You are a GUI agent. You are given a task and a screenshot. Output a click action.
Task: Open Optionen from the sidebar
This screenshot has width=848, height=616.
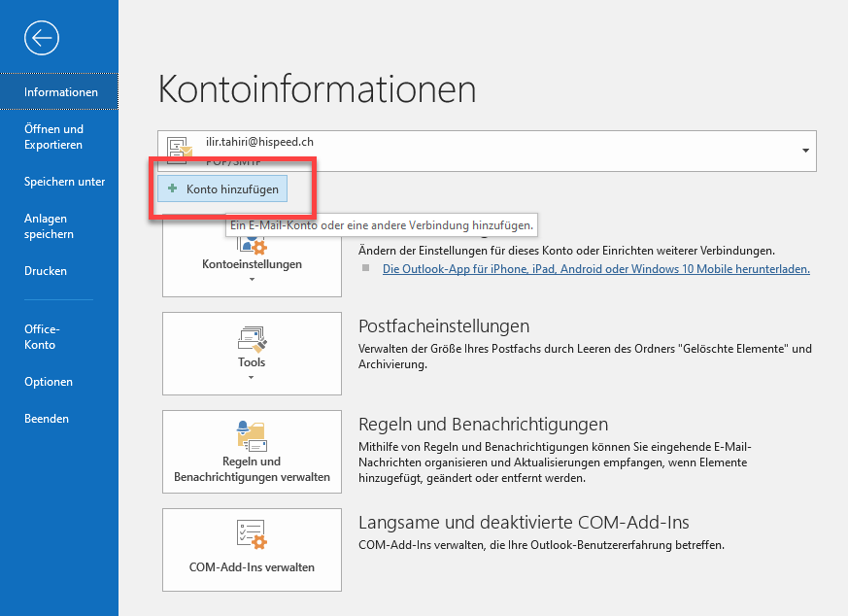tap(49, 382)
